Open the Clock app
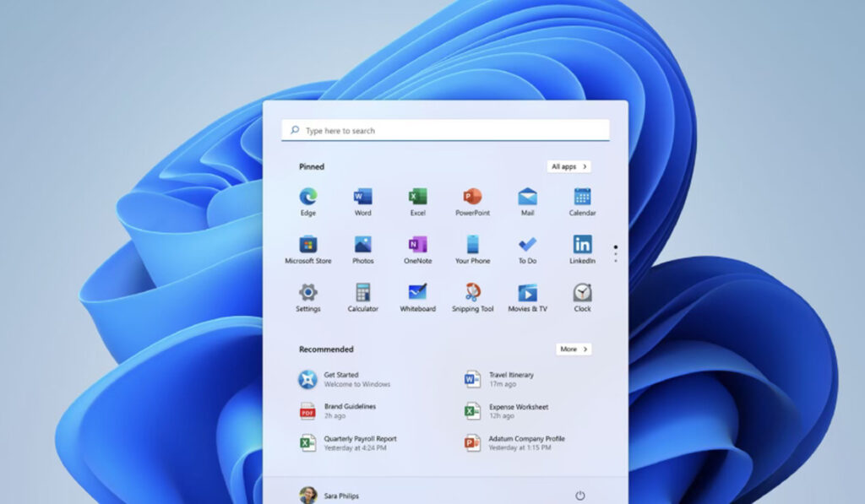 tap(582, 298)
